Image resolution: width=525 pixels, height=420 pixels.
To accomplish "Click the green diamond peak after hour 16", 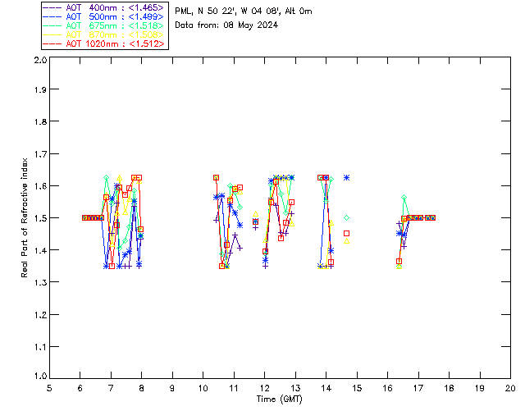I will tap(404, 198).
